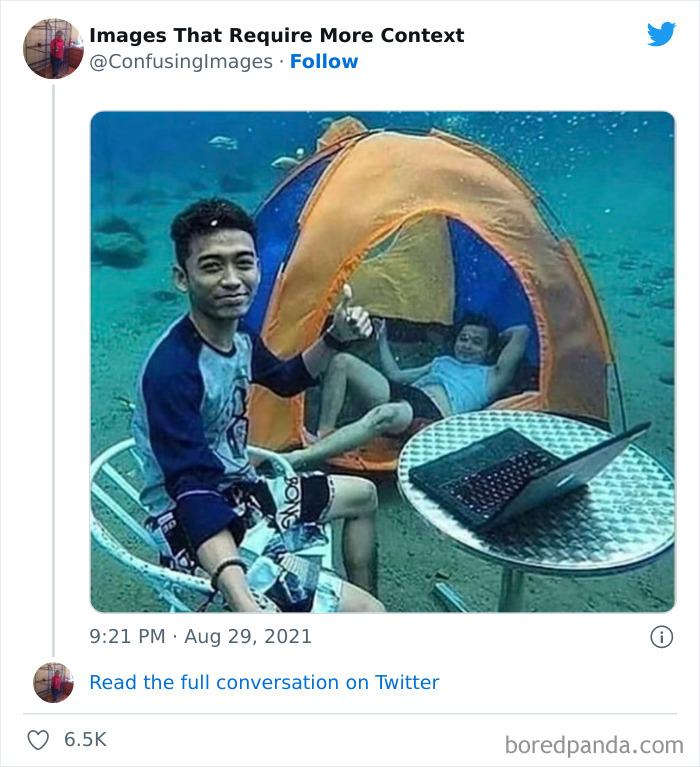This screenshot has width=700, height=767.
Task: Follow the ConfusingImages account
Action: [x=324, y=62]
